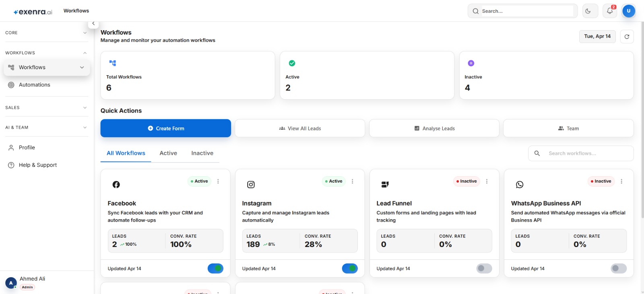This screenshot has width=644, height=294.
Task: Click the green Active checkmark stat icon
Action: tap(292, 63)
